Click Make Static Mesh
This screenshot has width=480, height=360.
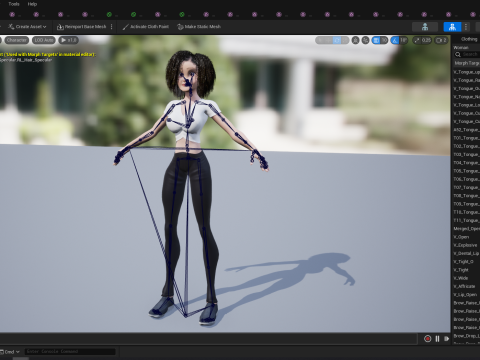tap(199, 27)
